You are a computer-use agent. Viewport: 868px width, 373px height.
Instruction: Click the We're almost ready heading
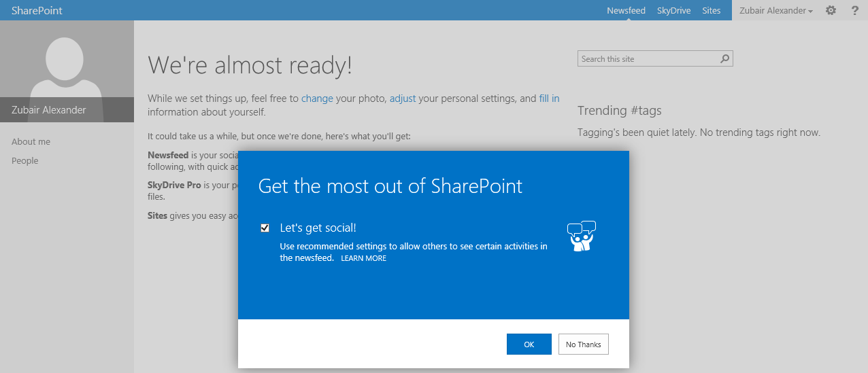(x=250, y=65)
